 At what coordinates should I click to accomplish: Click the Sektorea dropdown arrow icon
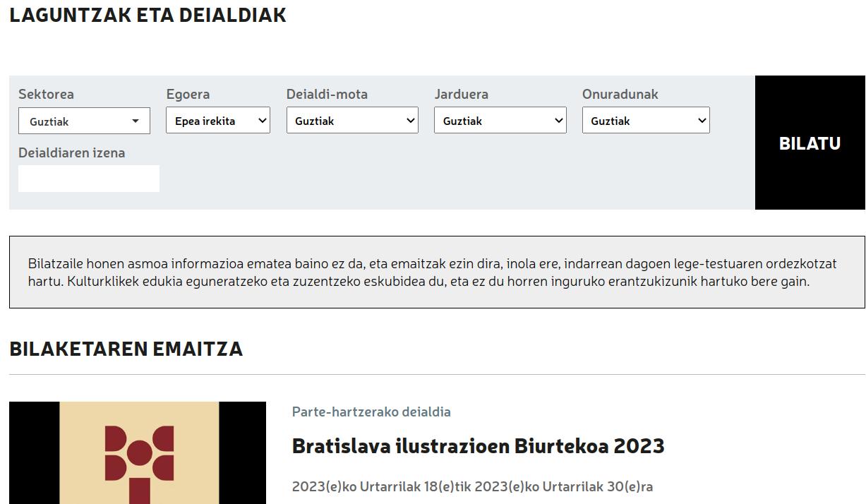pos(136,121)
